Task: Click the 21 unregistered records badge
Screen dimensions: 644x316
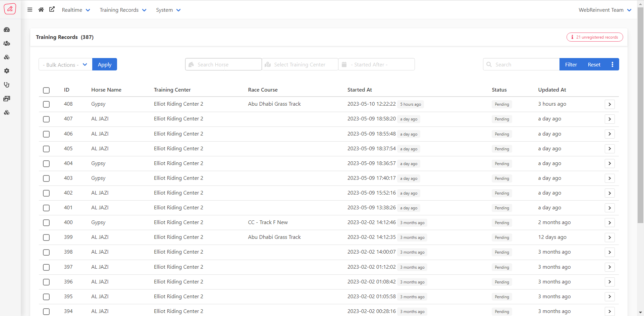Action: (x=595, y=37)
